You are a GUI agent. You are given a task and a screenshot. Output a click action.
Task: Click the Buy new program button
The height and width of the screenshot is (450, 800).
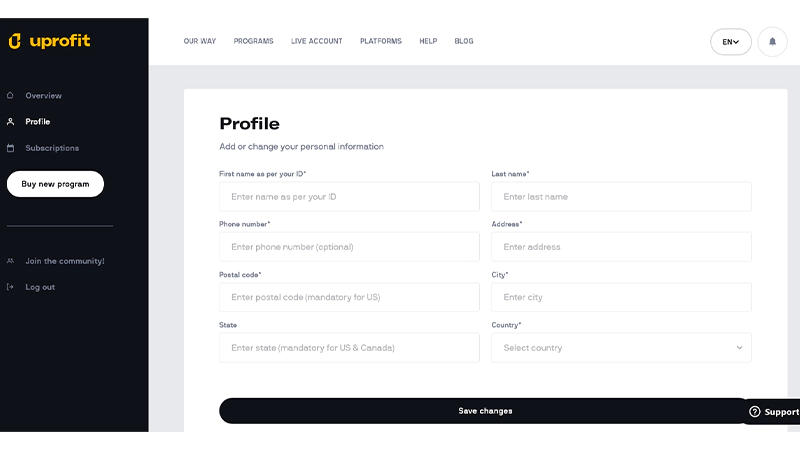[x=55, y=184]
